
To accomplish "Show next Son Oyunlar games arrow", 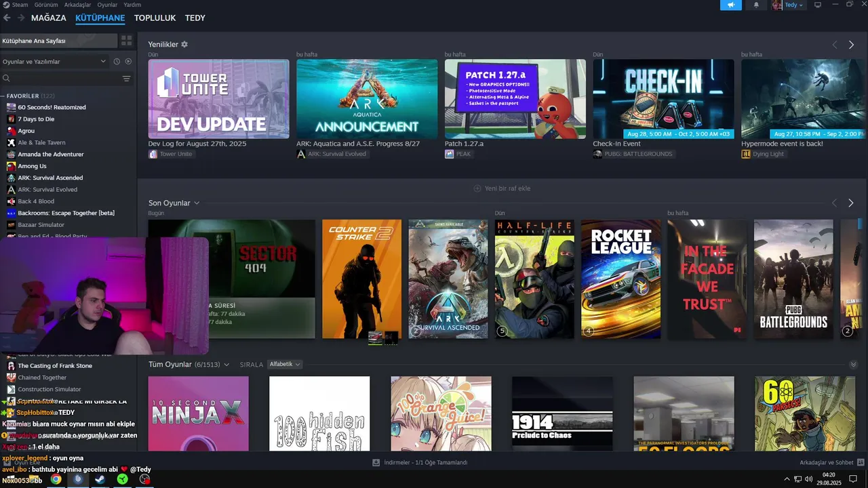I will click(852, 203).
